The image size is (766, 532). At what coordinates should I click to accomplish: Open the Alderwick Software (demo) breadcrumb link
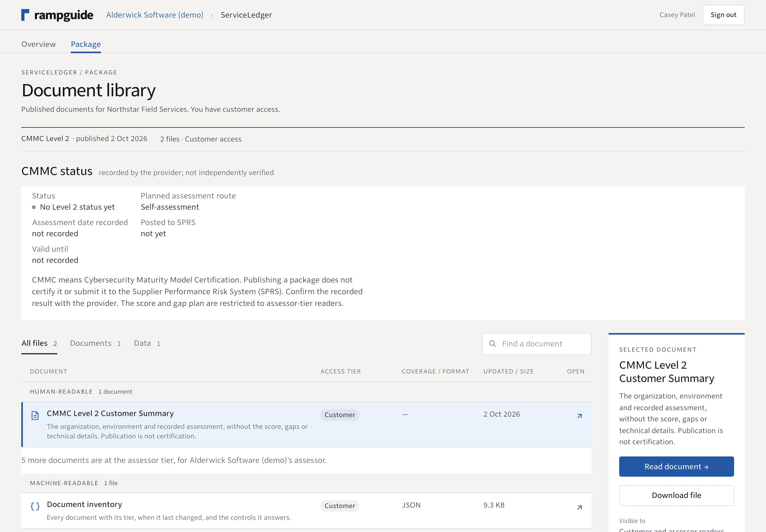tap(155, 15)
